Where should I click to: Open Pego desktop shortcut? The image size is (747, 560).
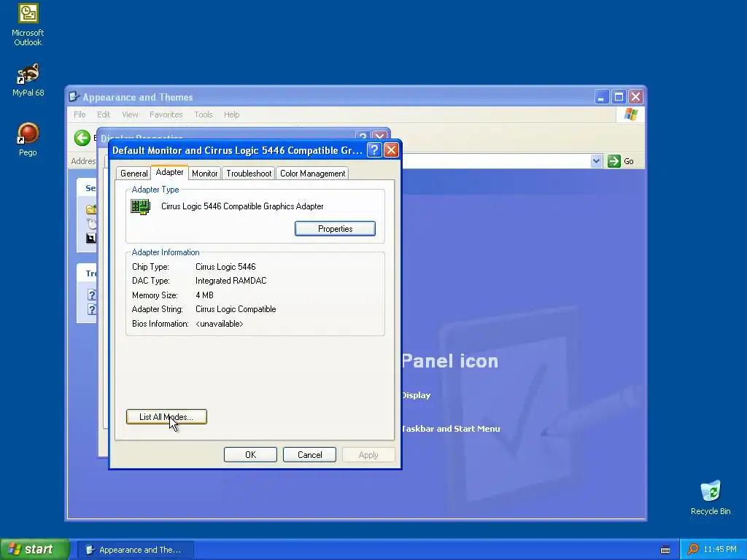pyautogui.click(x=28, y=139)
